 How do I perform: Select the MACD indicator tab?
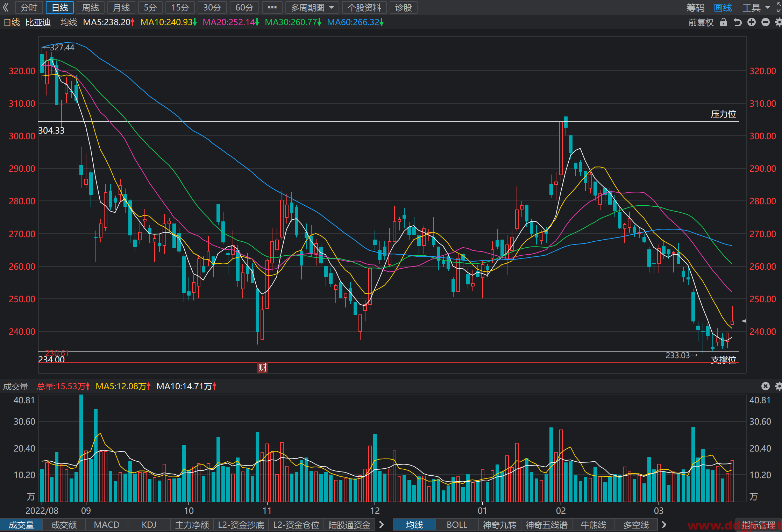(107, 525)
